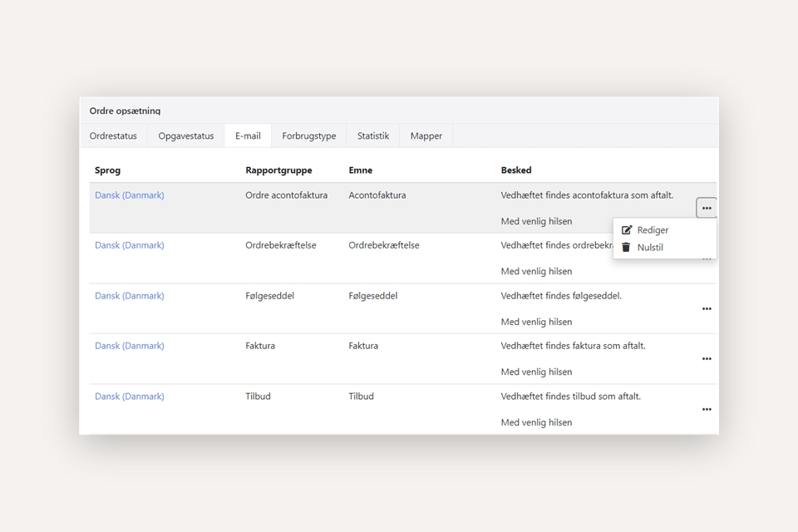798x532 pixels.
Task: Open the Opgavestatus tab
Action: [186, 135]
